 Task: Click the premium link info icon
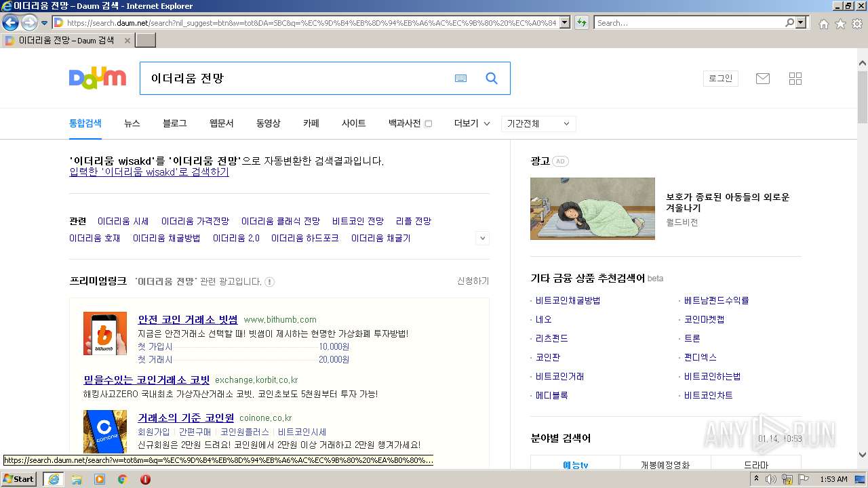tap(269, 282)
